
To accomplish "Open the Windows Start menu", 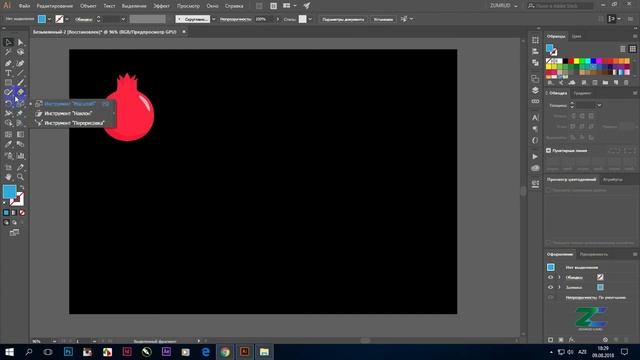I will tap(9, 352).
